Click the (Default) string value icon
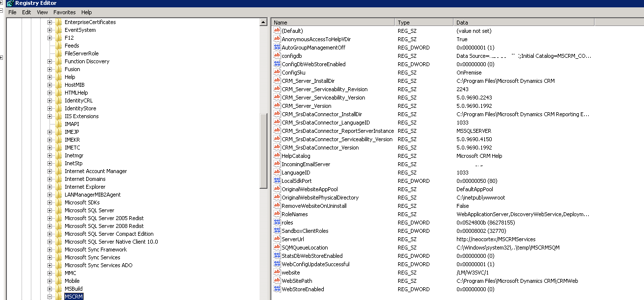Viewport: 644px width, 300px height. (x=277, y=31)
